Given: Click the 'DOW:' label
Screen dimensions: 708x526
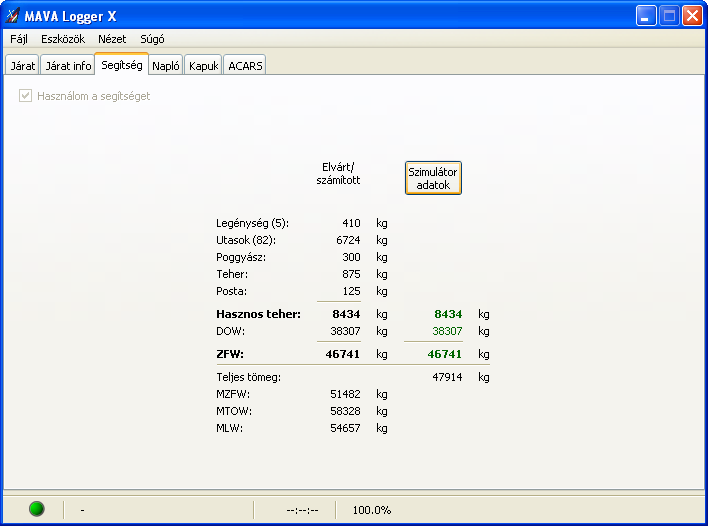Looking at the screenshot, I should click(230, 331).
